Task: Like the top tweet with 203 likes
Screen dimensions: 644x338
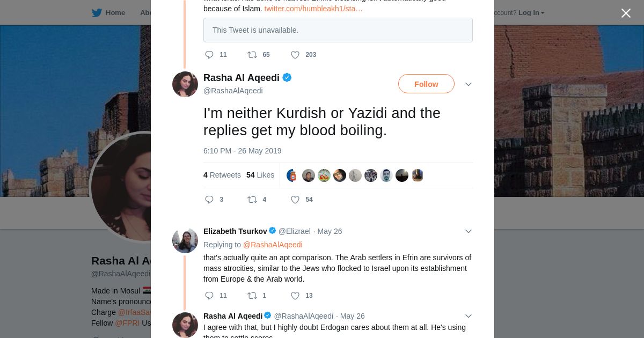Action: (x=295, y=55)
